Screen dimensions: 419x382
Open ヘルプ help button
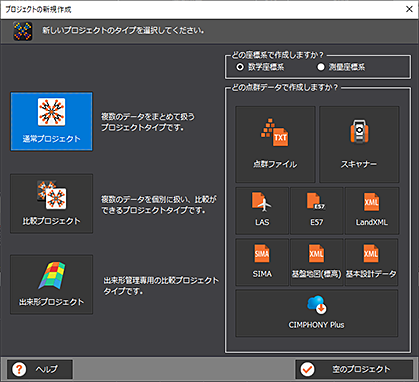(40, 369)
